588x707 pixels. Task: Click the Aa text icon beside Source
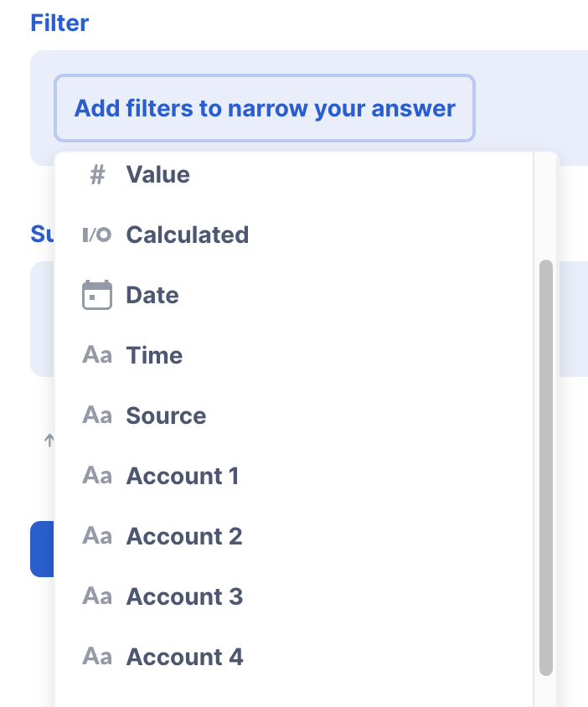97,415
